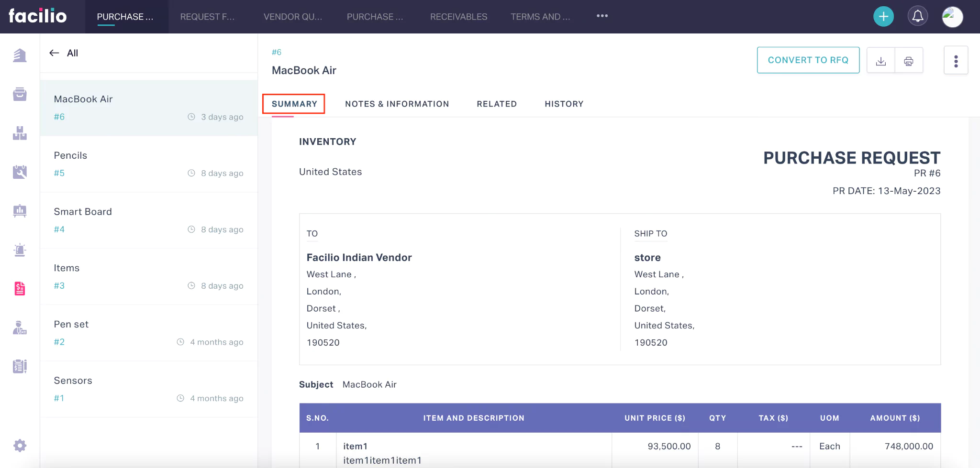This screenshot has height=468, width=980.
Task: Open the Request F... top navigation tab
Action: click(x=207, y=17)
